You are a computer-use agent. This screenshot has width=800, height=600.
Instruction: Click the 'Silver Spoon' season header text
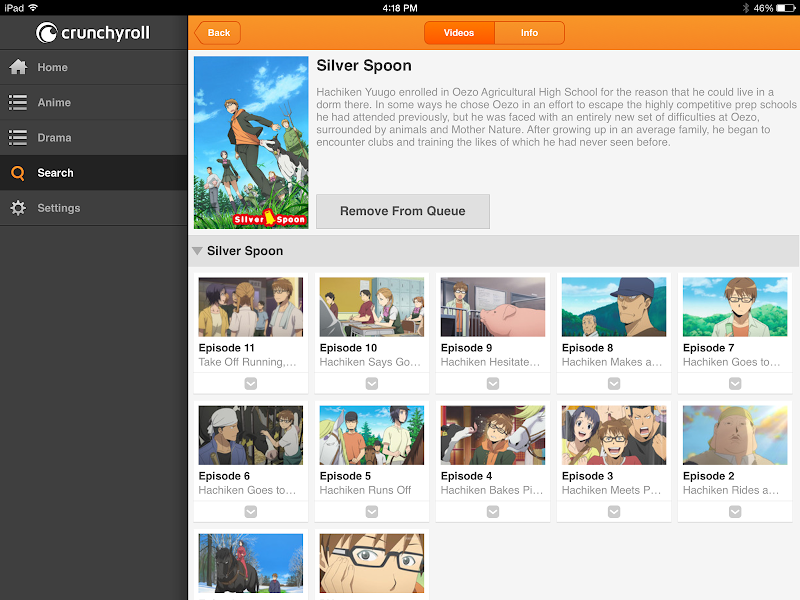click(x=245, y=251)
